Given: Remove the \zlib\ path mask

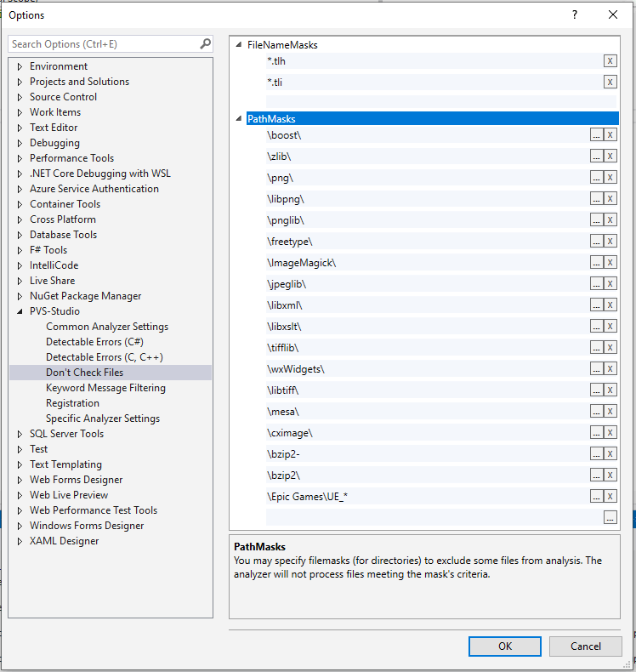Looking at the screenshot, I should [610, 156].
